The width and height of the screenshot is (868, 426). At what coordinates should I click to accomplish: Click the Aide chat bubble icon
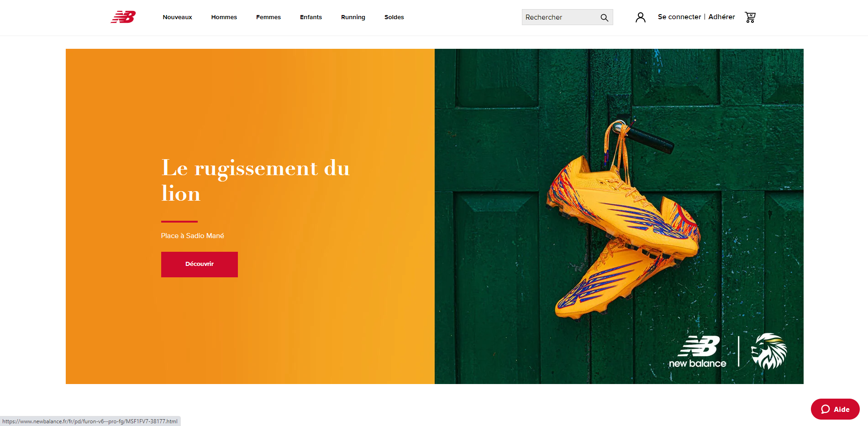pyautogui.click(x=826, y=409)
